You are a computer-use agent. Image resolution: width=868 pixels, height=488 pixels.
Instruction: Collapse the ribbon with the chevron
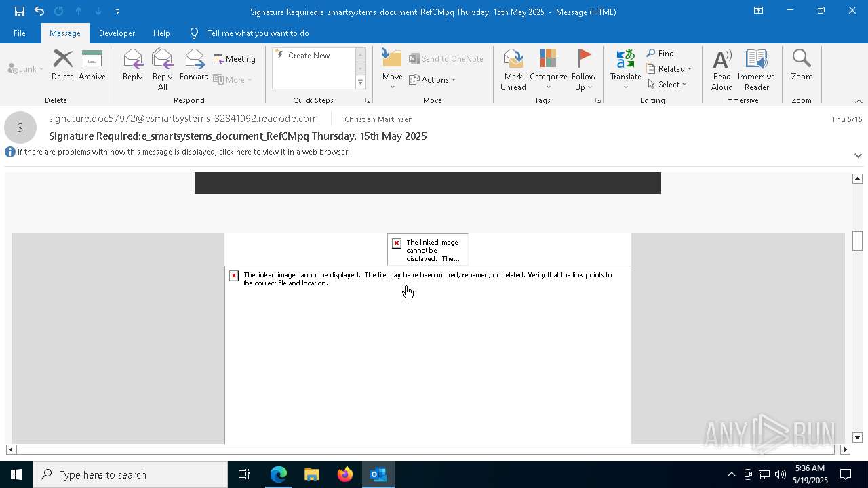pos(859,101)
